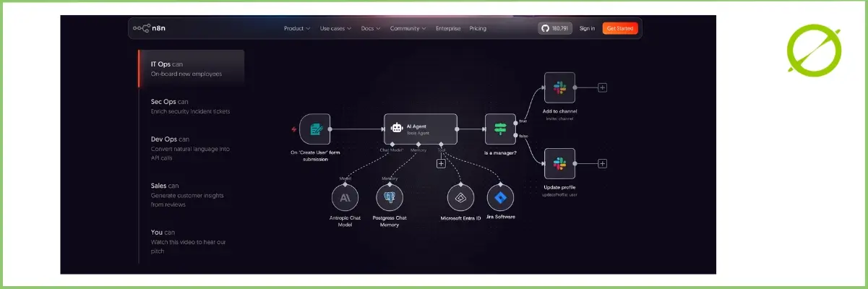The image size is (868, 289).
Task: Expand the Use cases dropdown menu
Action: (x=335, y=28)
